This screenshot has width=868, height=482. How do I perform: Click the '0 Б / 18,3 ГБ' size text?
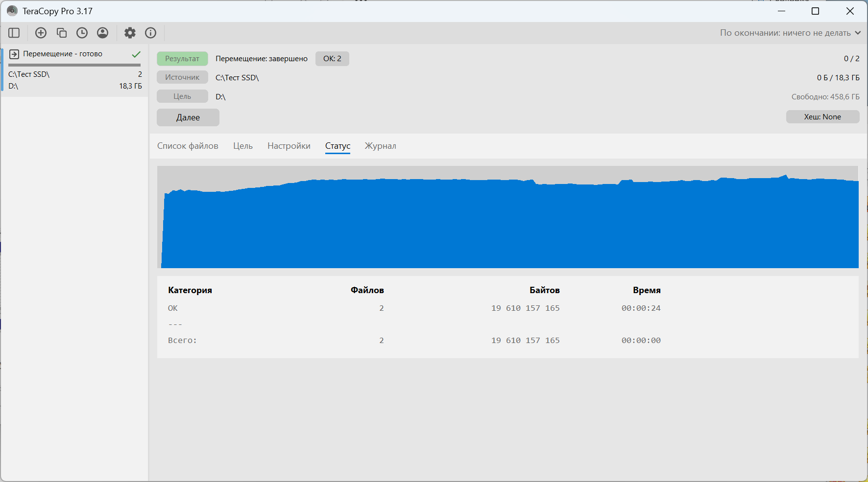pyautogui.click(x=838, y=78)
